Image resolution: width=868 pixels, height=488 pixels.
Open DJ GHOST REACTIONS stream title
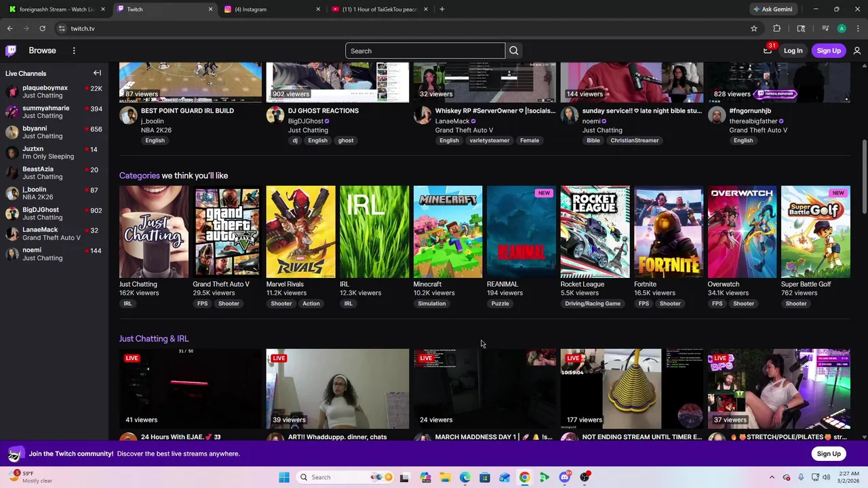tap(323, 110)
